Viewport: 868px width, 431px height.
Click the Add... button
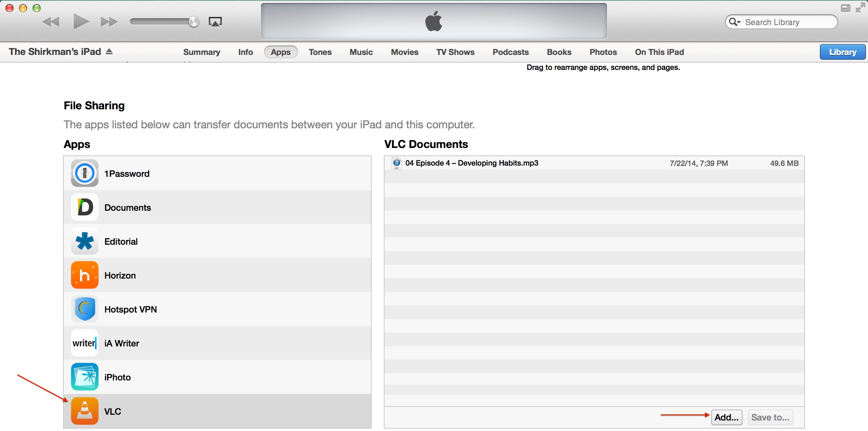tap(727, 417)
